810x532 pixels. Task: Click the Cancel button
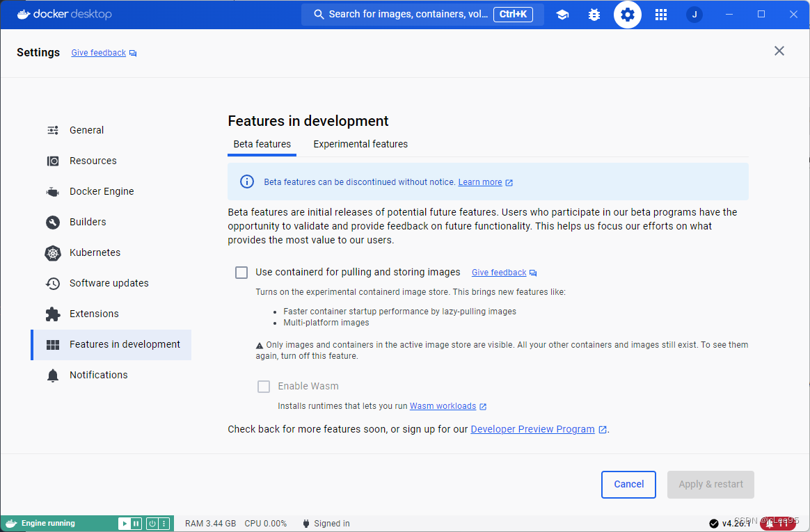tap(628, 485)
